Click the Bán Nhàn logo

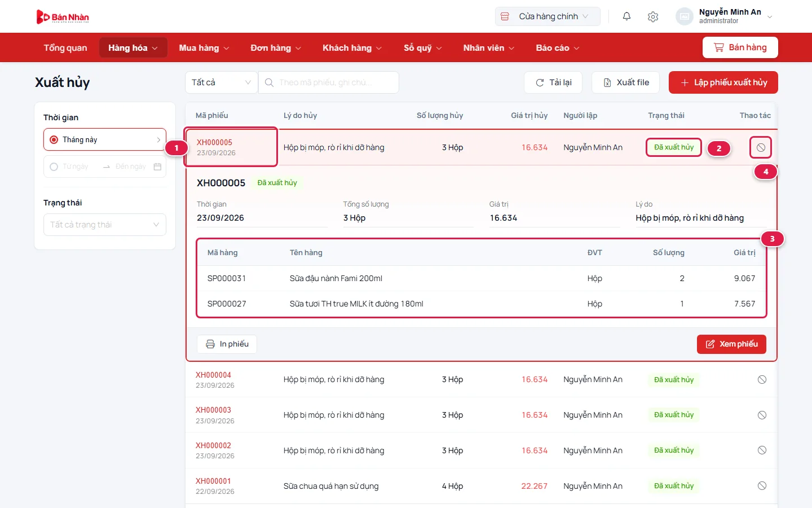point(63,17)
